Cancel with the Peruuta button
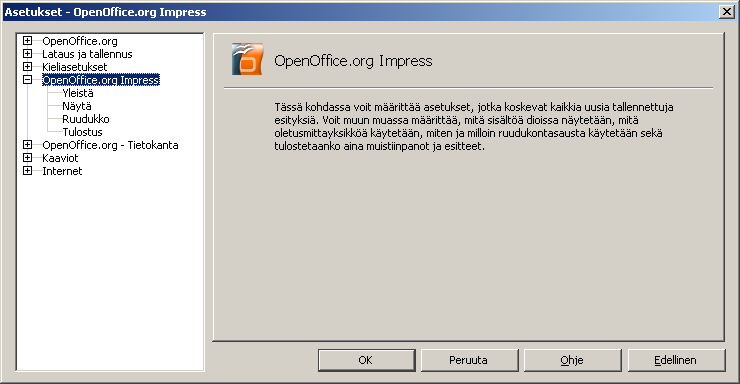 [470, 360]
